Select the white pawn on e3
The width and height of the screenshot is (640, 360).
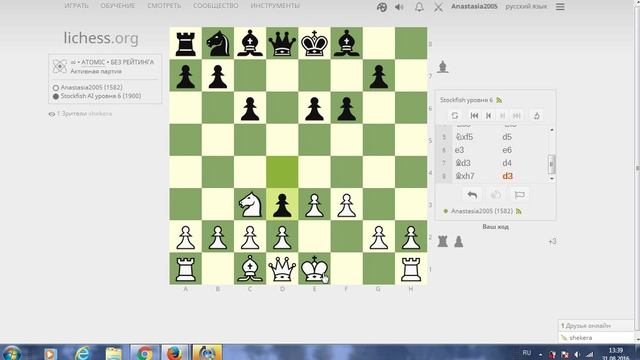(x=314, y=204)
